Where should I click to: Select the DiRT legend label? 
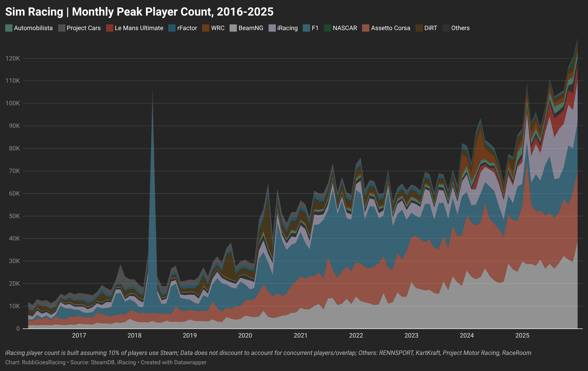431,28
